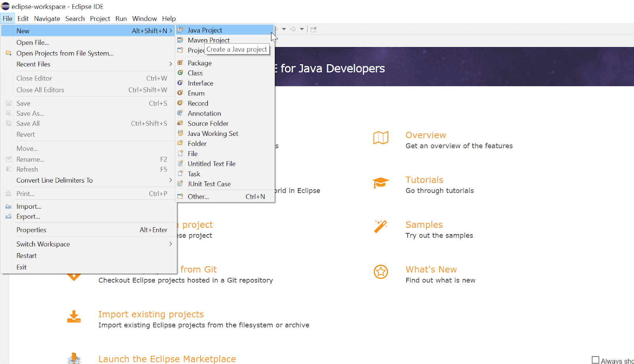Viewport: 634px width, 364px height.
Task: Click the Untitled Text File icon
Action: coord(180,163)
